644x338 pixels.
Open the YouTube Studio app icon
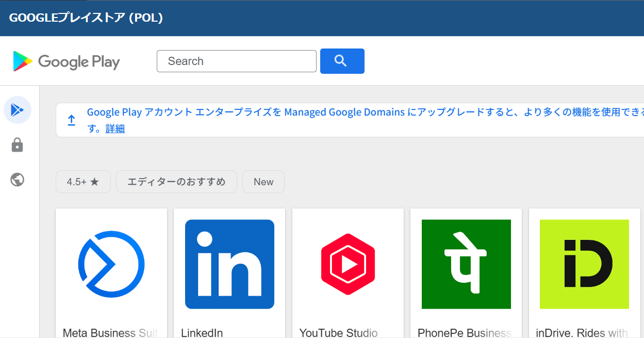click(348, 264)
